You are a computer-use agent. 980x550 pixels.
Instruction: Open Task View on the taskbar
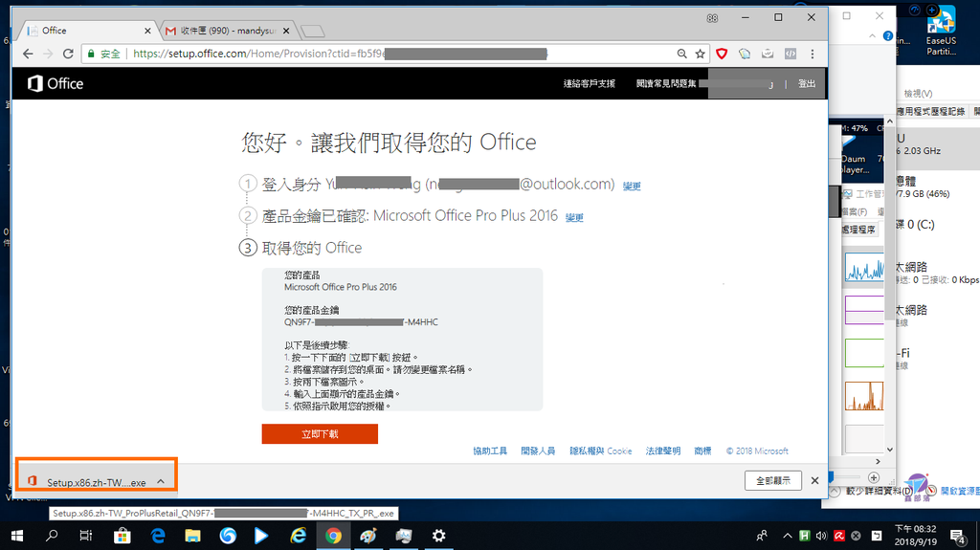[86, 536]
